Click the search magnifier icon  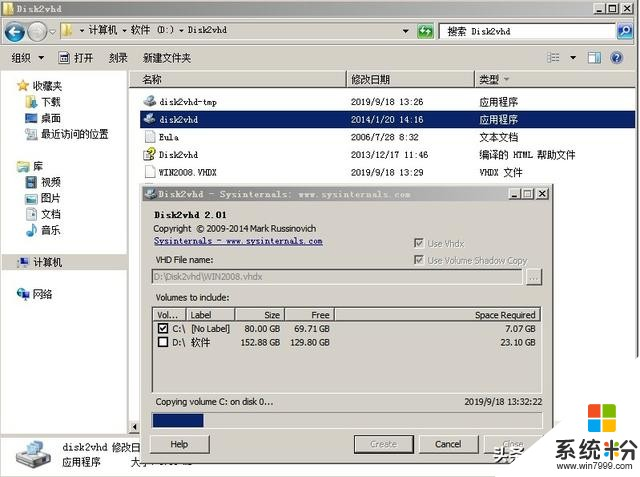click(624, 31)
